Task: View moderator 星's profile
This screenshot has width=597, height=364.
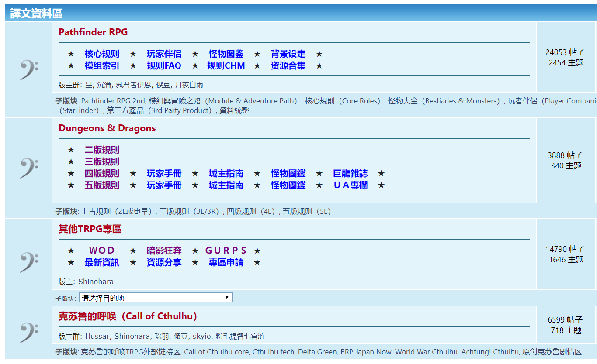Action: (x=89, y=85)
